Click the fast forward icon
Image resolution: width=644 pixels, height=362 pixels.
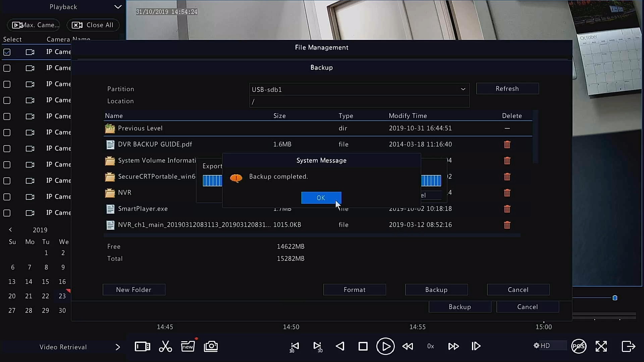pyautogui.click(x=453, y=346)
